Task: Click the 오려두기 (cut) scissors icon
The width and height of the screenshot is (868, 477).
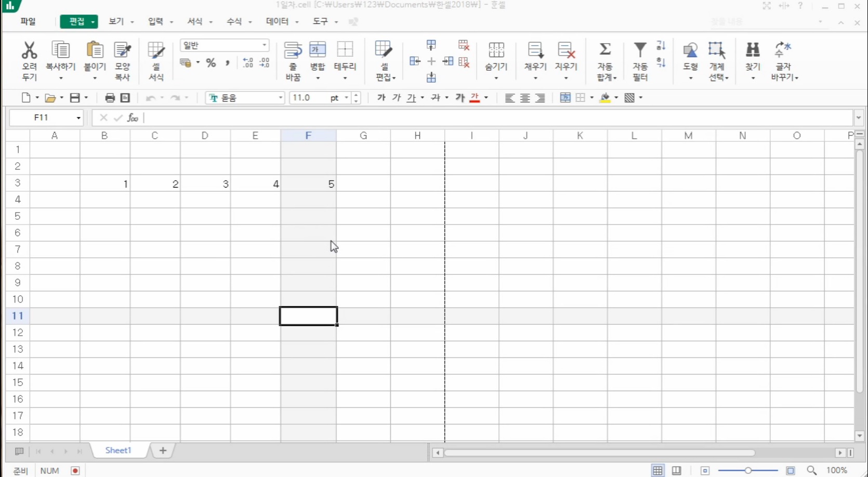Action: 29,51
